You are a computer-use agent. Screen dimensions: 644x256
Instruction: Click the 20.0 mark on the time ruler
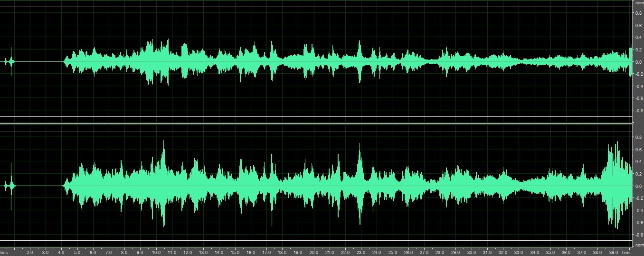pyautogui.click(x=313, y=253)
